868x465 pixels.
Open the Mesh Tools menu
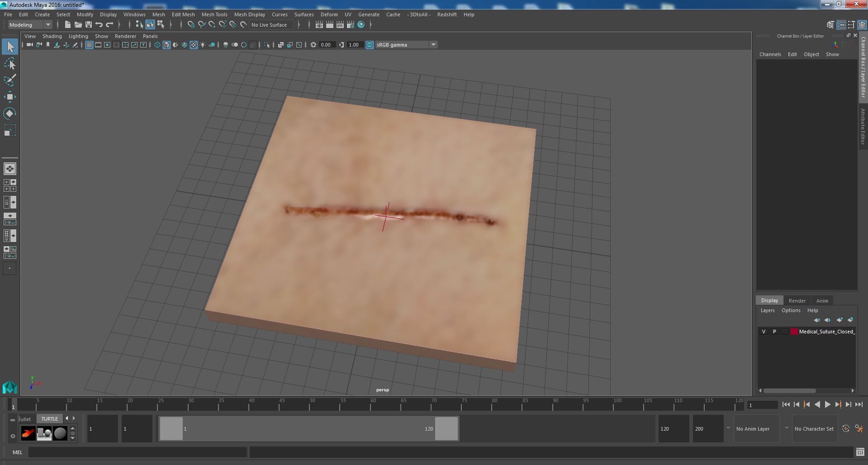(x=214, y=14)
